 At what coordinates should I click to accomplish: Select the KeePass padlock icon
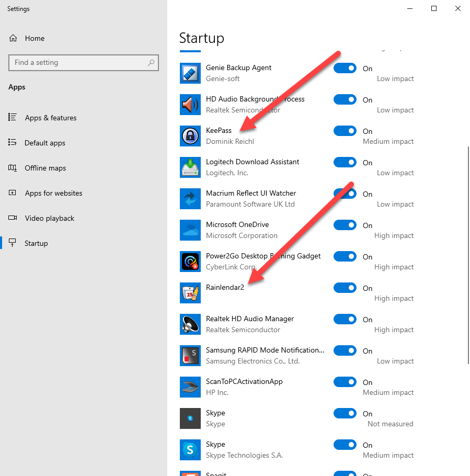(190, 136)
